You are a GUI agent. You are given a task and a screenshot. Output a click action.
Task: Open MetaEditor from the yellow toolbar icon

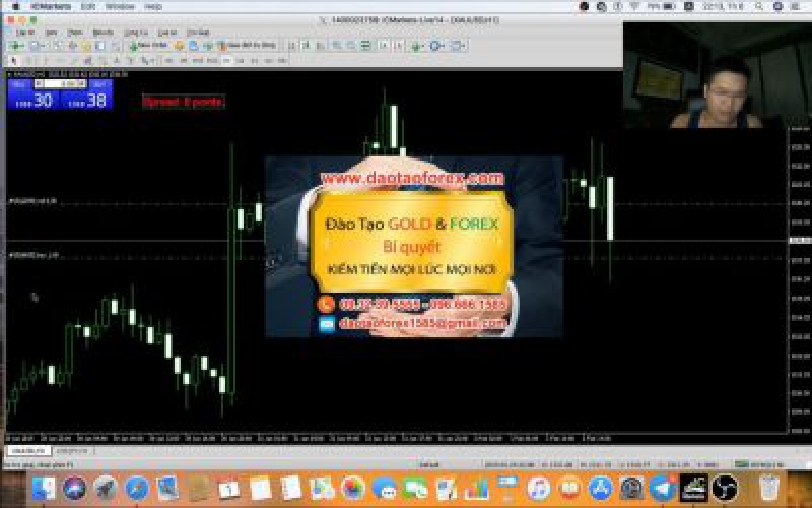point(179,45)
